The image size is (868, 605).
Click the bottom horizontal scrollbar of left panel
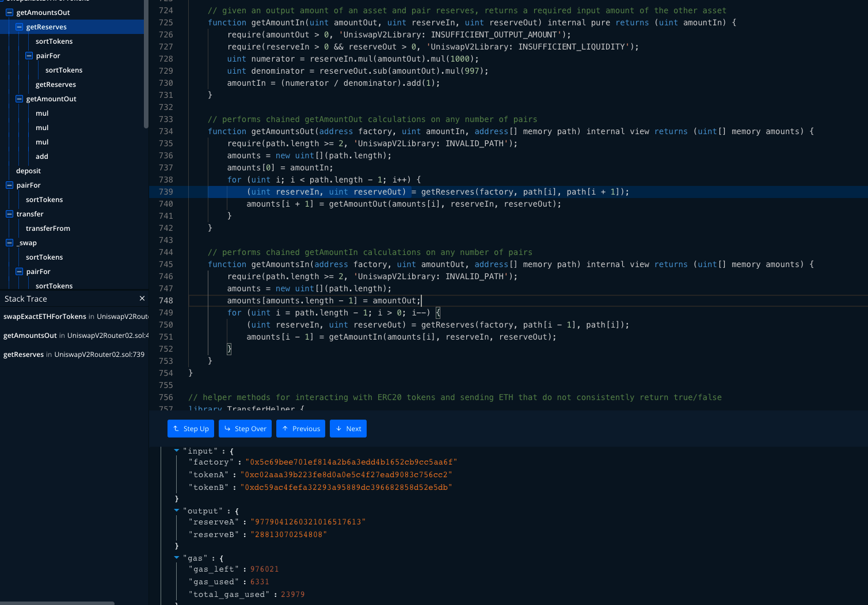pyautogui.click(x=57, y=603)
